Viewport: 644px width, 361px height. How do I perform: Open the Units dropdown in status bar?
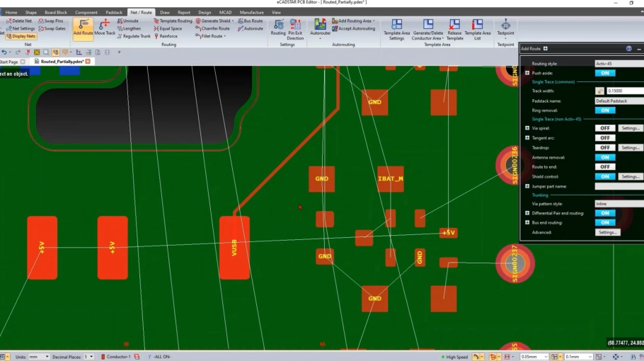pyautogui.click(x=39, y=357)
